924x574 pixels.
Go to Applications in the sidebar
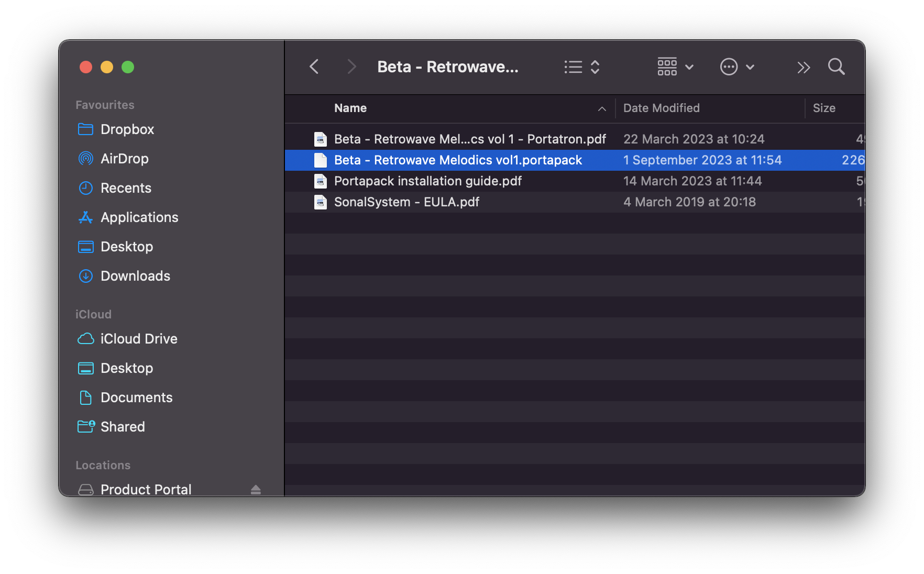[x=139, y=217]
